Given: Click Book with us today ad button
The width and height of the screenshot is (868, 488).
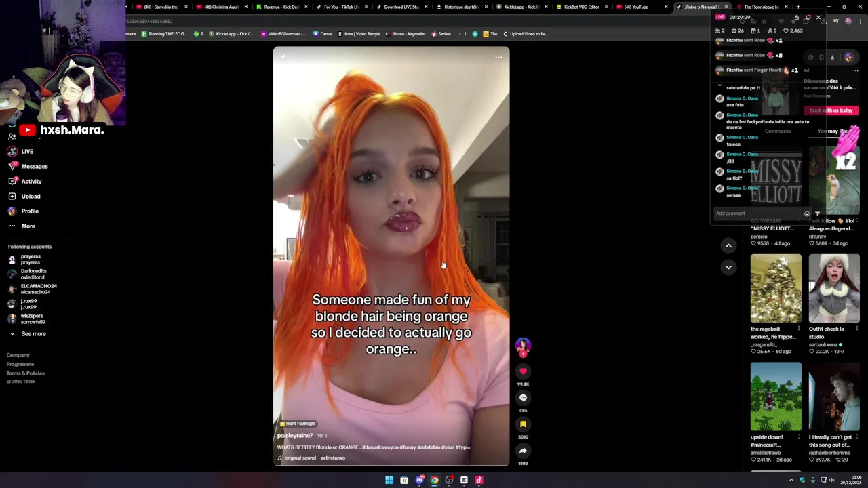Looking at the screenshot, I should (831, 110).
